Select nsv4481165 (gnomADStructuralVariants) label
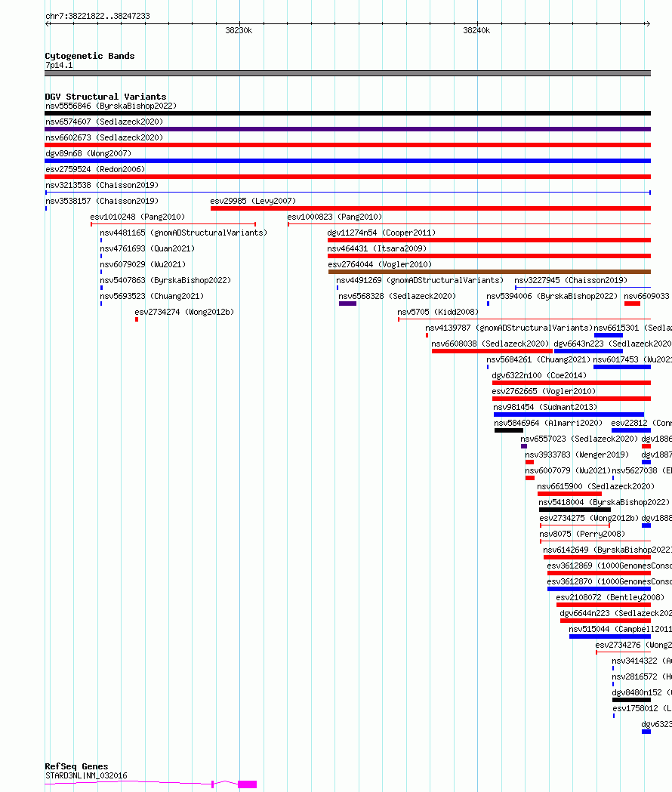Viewport: 672px width, 792px height. [x=183, y=233]
